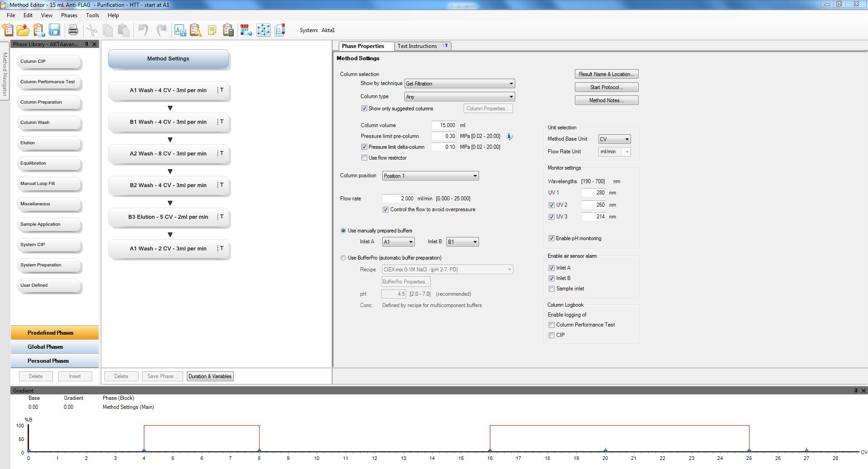Open Method Notes yellow sticky note icon
The image size is (868, 469).
[212, 30]
